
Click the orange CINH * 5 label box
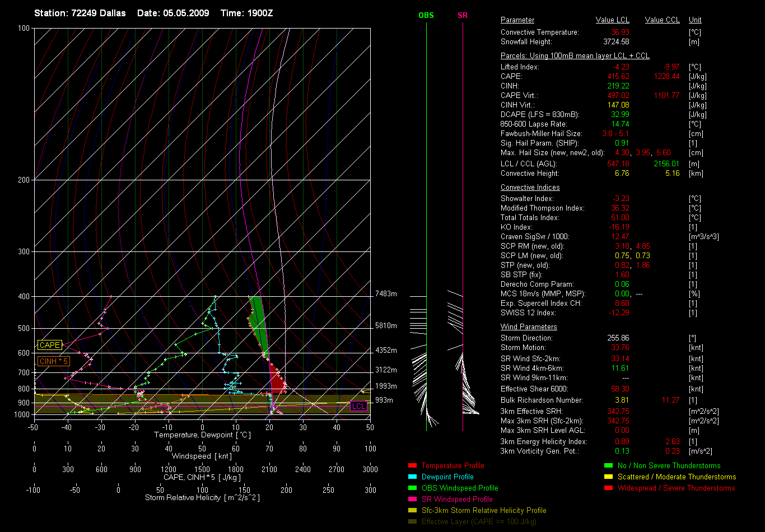[53, 362]
